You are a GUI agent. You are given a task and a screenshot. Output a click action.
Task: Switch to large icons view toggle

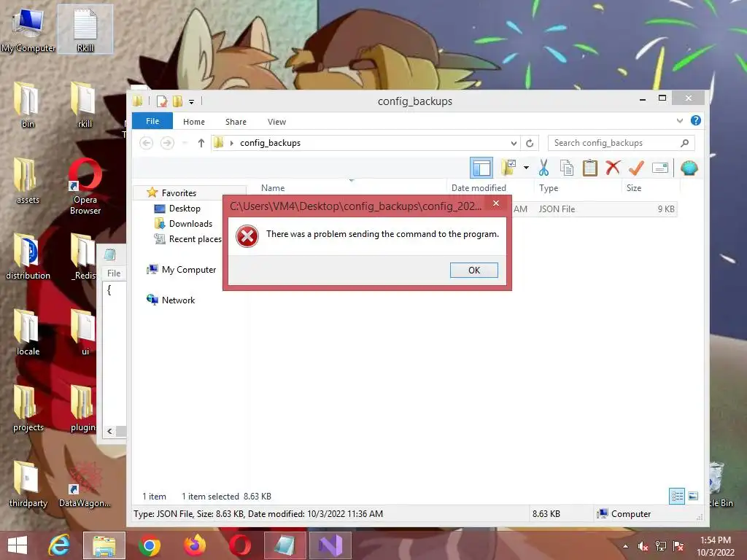(693, 496)
